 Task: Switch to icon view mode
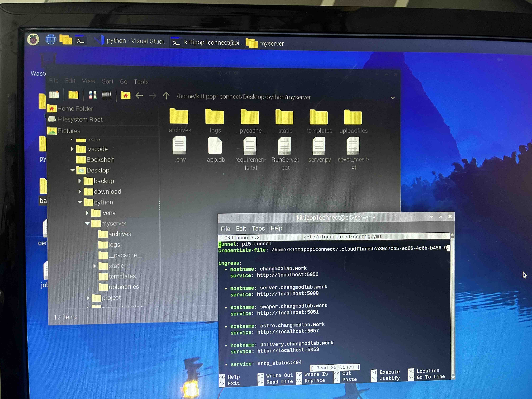(93, 95)
